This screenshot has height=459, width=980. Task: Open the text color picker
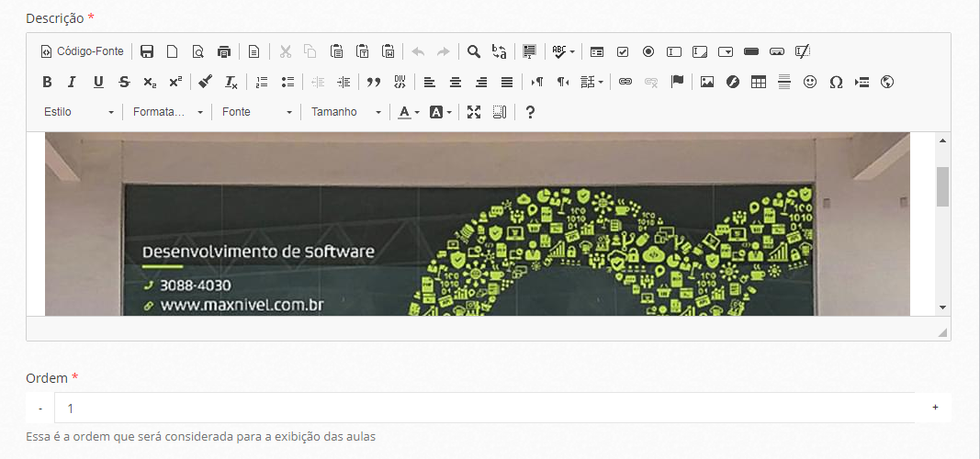(x=409, y=112)
